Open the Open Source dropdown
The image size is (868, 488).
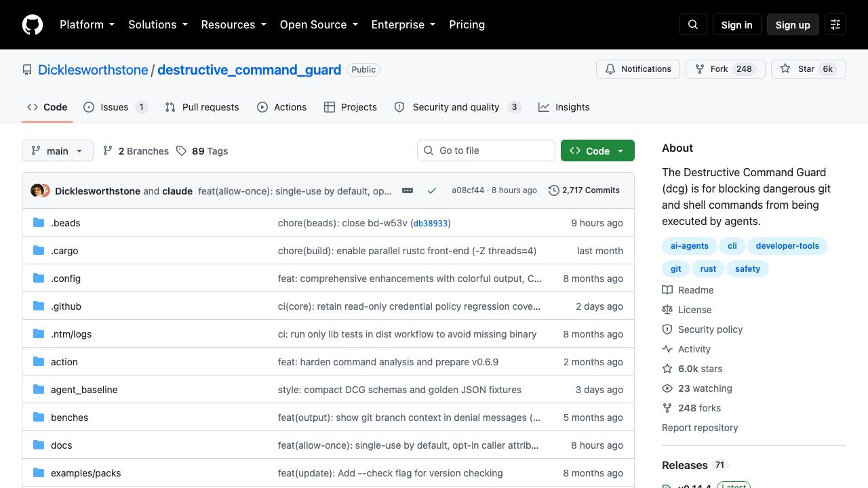[319, 24]
